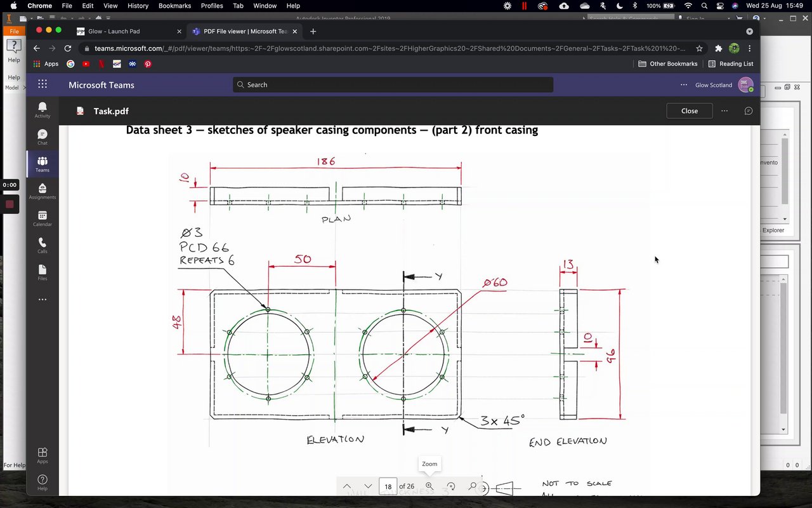Reload the page in Chrome

tap(68, 48)
